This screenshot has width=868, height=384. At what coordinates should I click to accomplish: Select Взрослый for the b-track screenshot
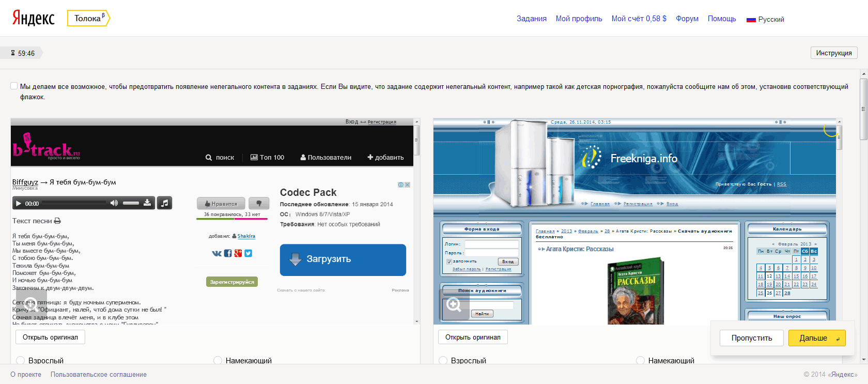pos(21,360)
